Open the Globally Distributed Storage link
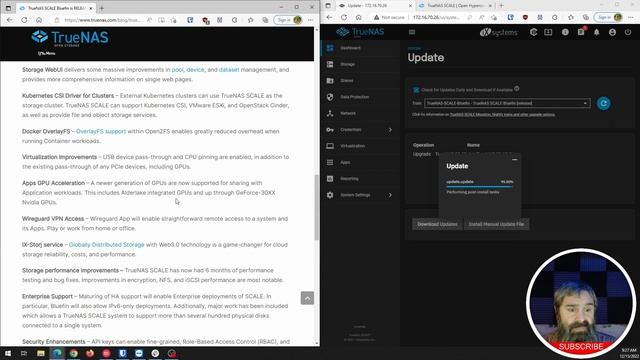 pyautogui.click(x=107, y=244)
